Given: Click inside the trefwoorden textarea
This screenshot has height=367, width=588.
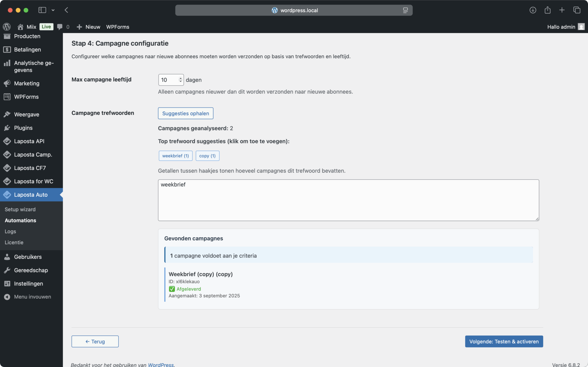Looking at the screenshot, I should [x=348, y=201].
